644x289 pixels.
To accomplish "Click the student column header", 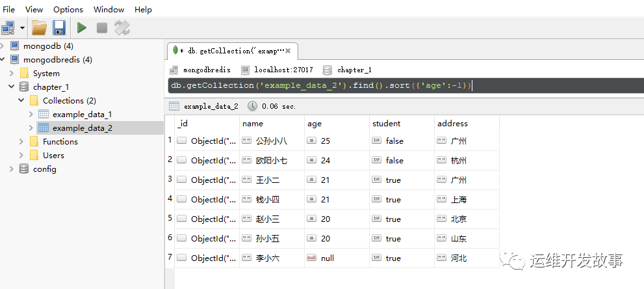I will [402, 123].
